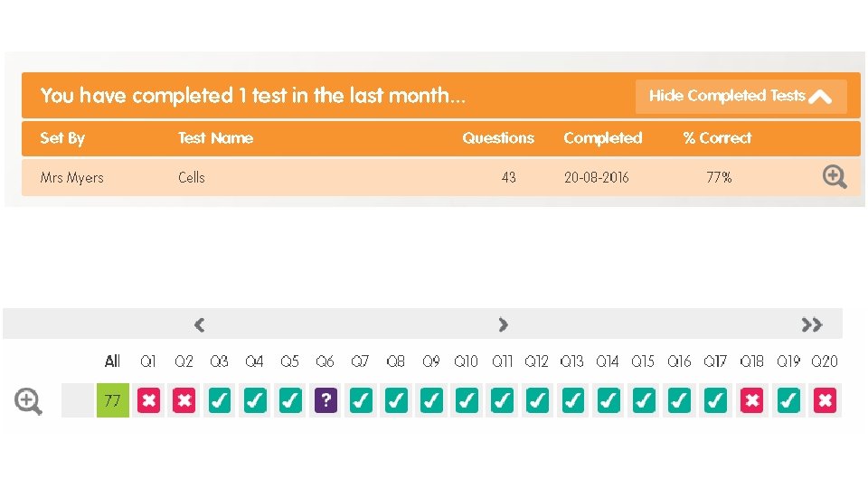Open the unanswered Q6 question mark result

pos(325,400)
